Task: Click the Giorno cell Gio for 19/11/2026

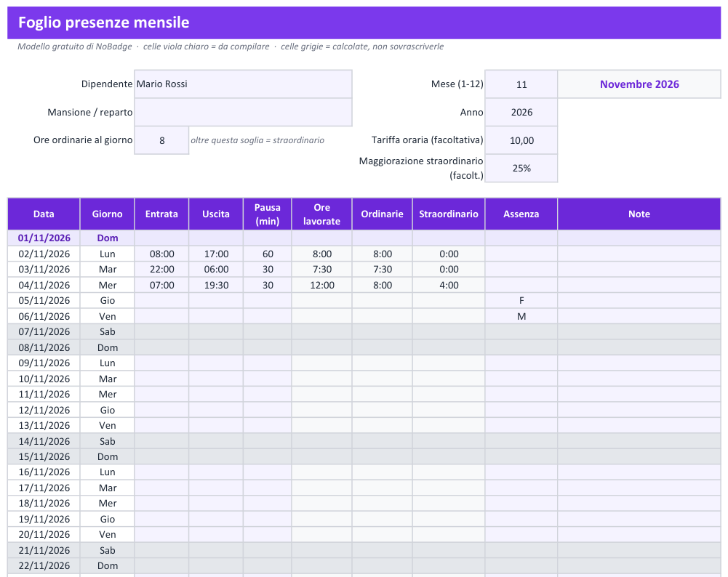Action: click(x=107, y=519)
